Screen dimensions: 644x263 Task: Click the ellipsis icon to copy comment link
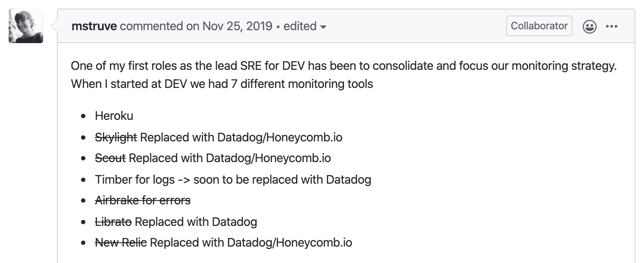click(x=612, y=26)
